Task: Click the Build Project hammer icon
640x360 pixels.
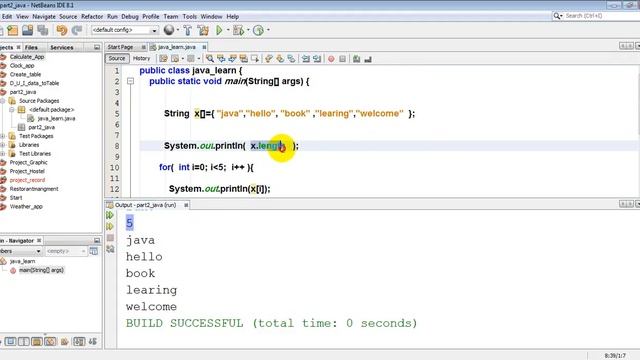Action: click(x=187, y=30)
